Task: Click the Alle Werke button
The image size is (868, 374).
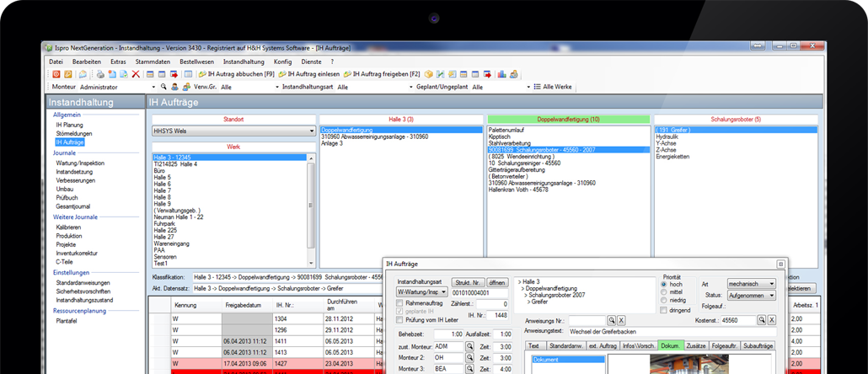Action: pyautogui.click(x=554, y=87)
